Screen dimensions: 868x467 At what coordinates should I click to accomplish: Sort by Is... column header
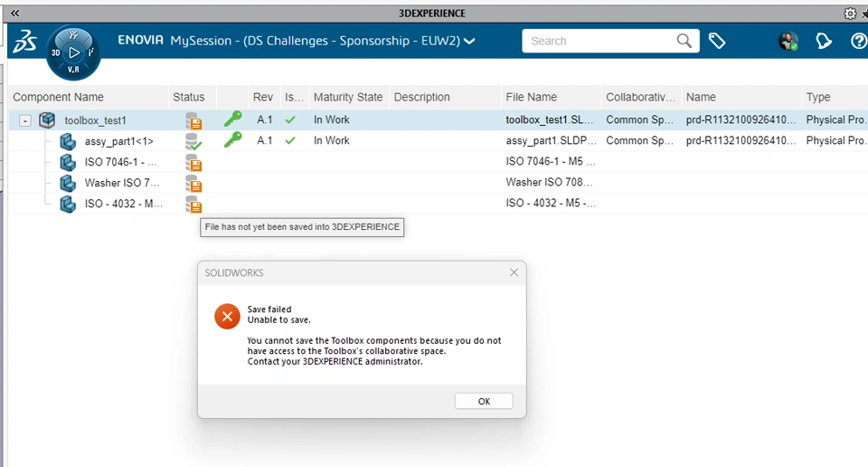coord(294,97)
